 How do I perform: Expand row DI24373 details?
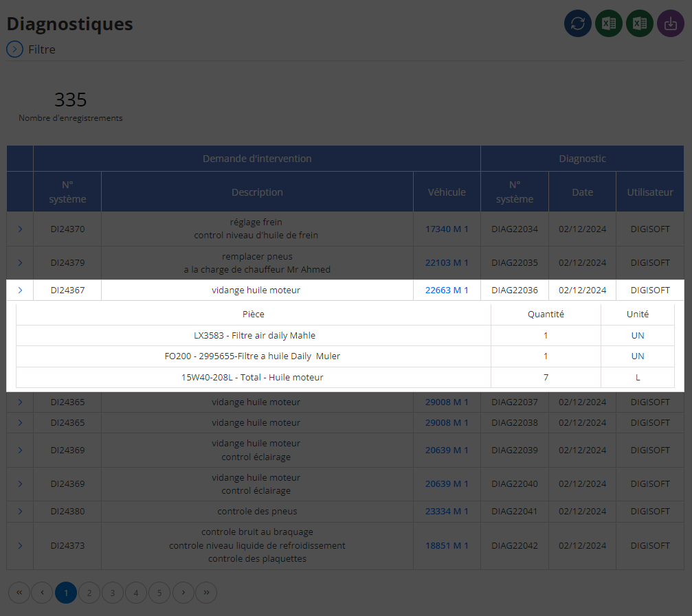pyautogui.click(x=21, y=545)
